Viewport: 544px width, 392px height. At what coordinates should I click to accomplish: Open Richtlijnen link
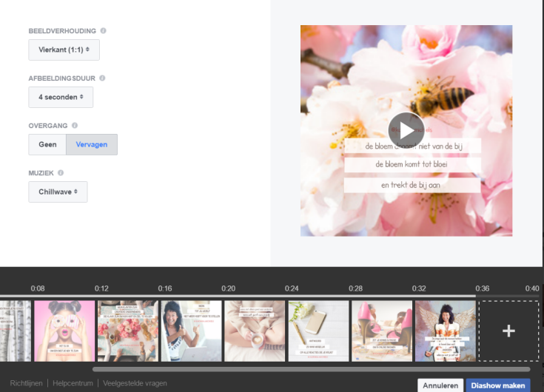coord(26,384)
